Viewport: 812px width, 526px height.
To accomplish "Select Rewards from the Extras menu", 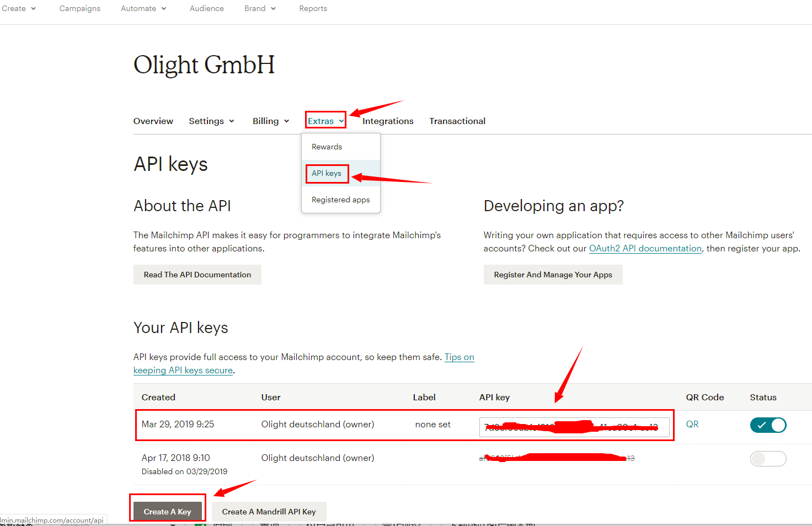I will click(341, 147).
